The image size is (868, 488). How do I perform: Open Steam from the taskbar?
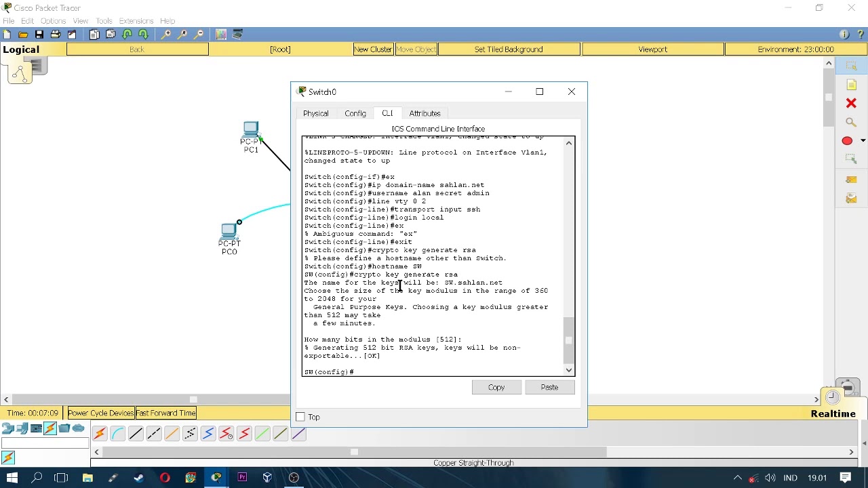(139, 478)
